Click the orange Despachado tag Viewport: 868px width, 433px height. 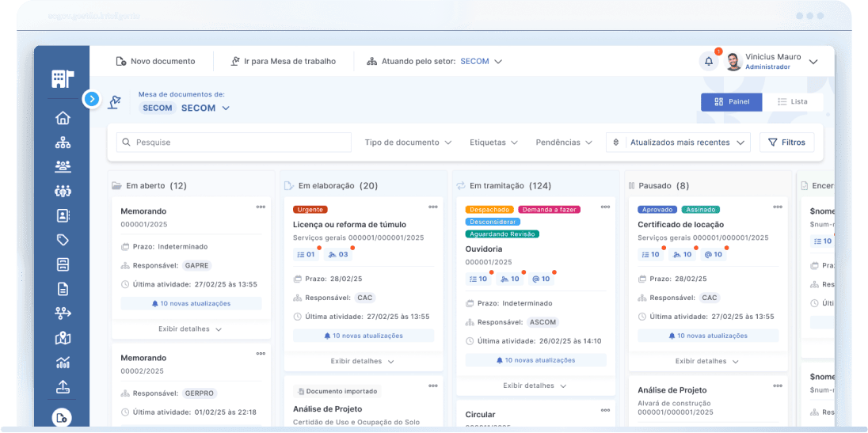[x=490, y=210]
